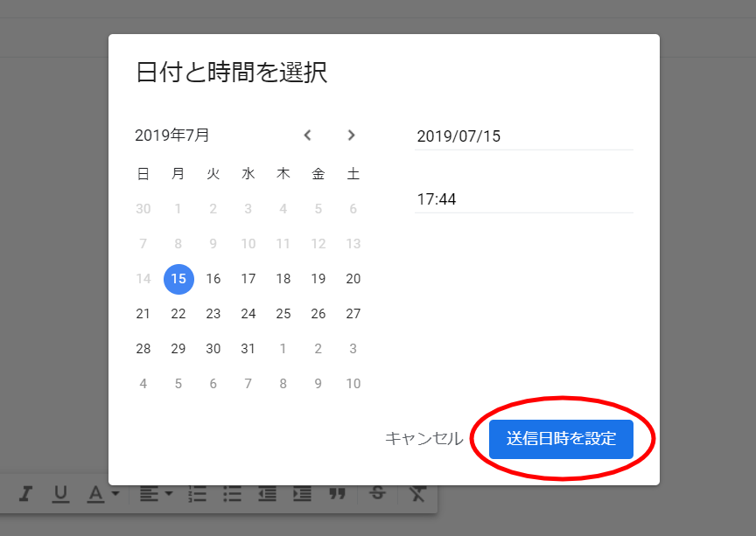Select day 27 in the calendar
The image size is (756, 536).
tap(353, 314)
